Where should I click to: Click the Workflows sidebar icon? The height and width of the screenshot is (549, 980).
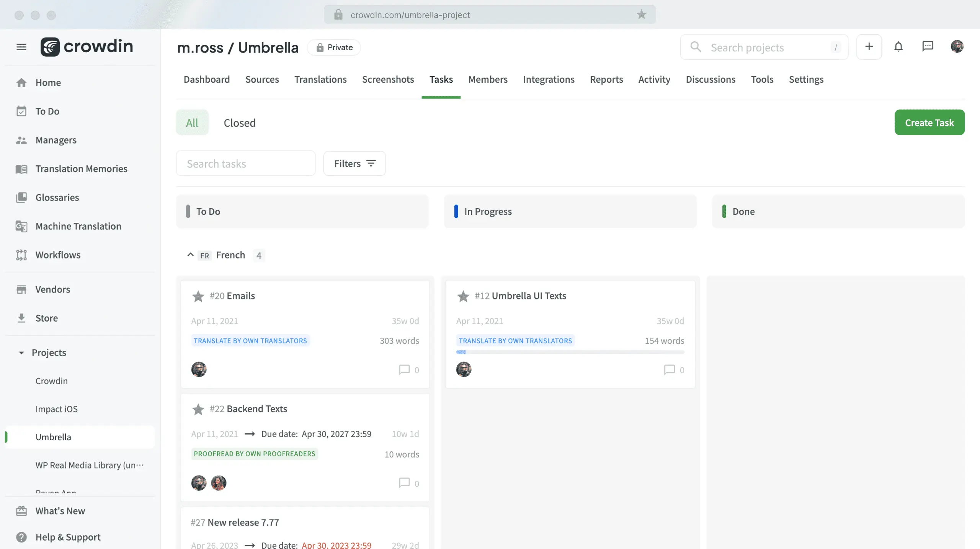pyautogui.click(x=21, y=254)
